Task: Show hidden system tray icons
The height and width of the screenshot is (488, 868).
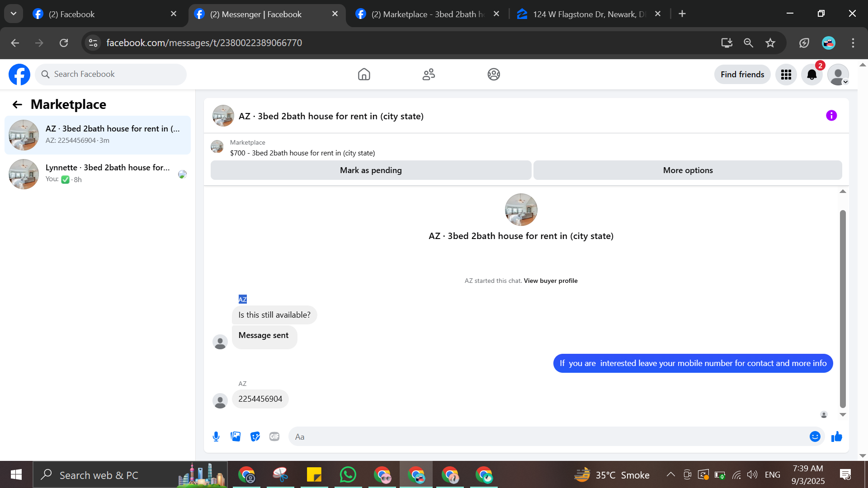Action: [671, 474]
